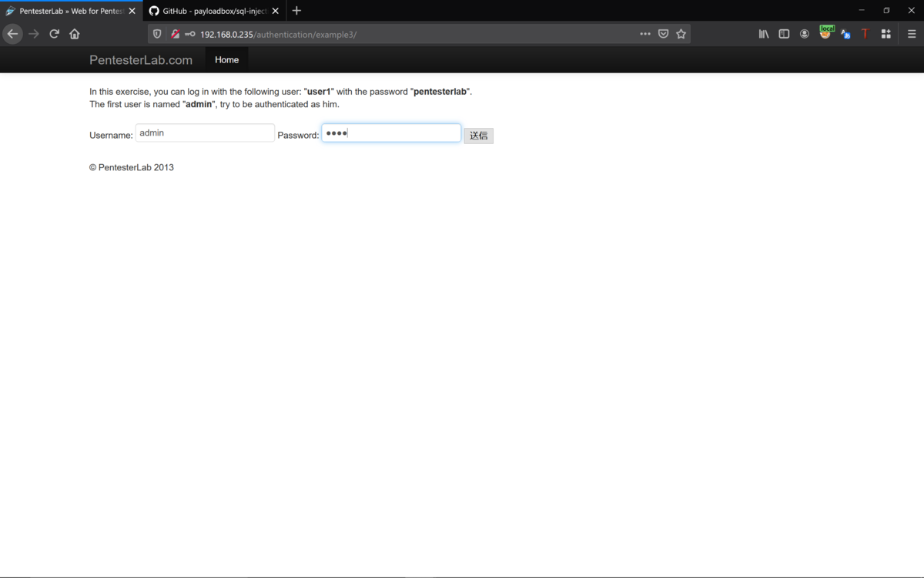Focus the Password input field

pyautogui.click(x=391, y=133)
